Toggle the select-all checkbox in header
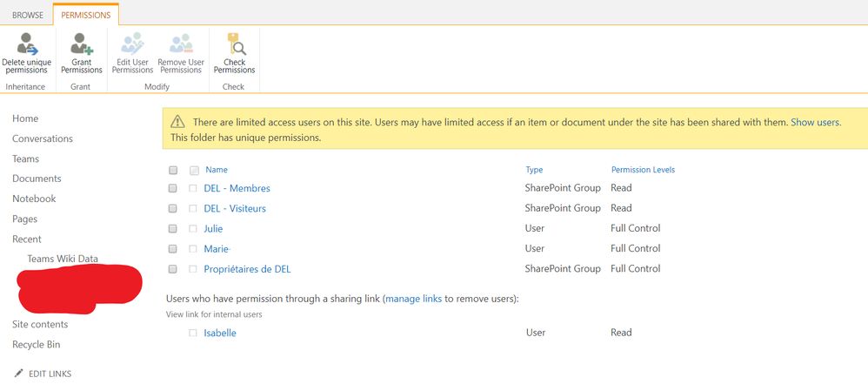 pyautogui.click(x=173, y=171)
